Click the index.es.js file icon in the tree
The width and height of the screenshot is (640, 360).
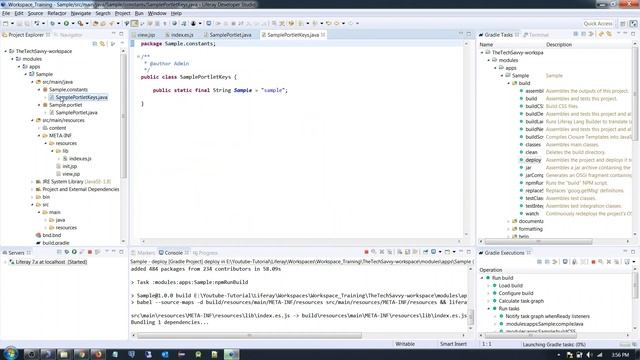pyautogui.click(x=65, y=159)
